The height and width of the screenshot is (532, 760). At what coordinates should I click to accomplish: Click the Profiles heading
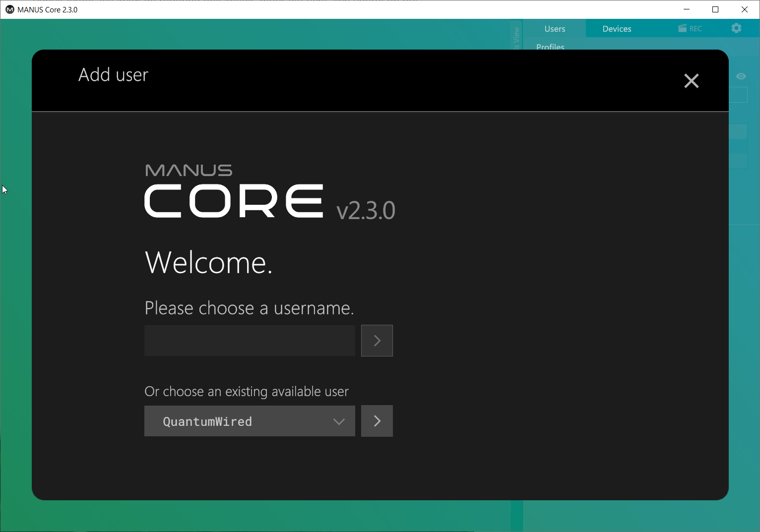[550, 46]
